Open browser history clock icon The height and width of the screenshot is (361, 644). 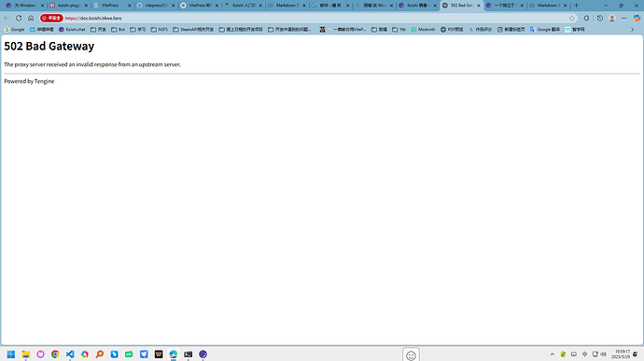[x=599, y=18]
